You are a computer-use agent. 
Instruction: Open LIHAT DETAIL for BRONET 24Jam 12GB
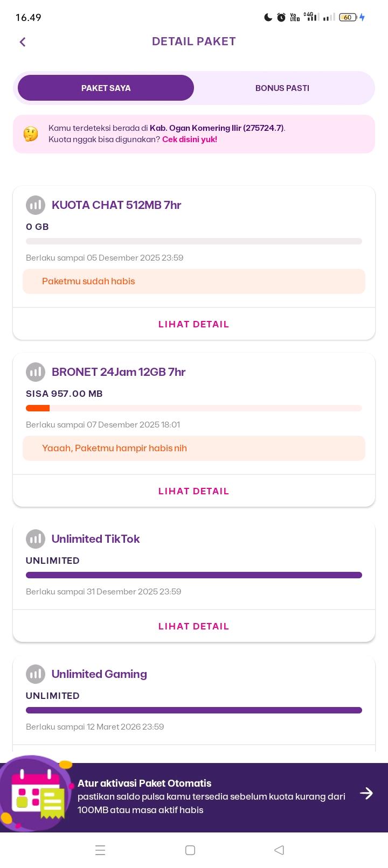[x=194, y=491]
